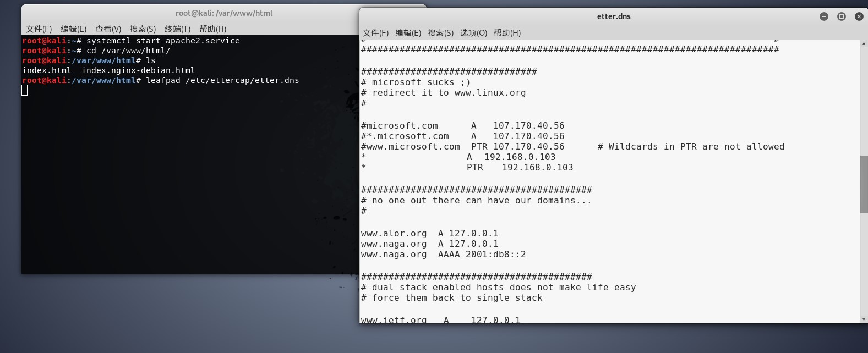Maximize the etter.dns window
The image size is (868, 353).
coord(842,16)
